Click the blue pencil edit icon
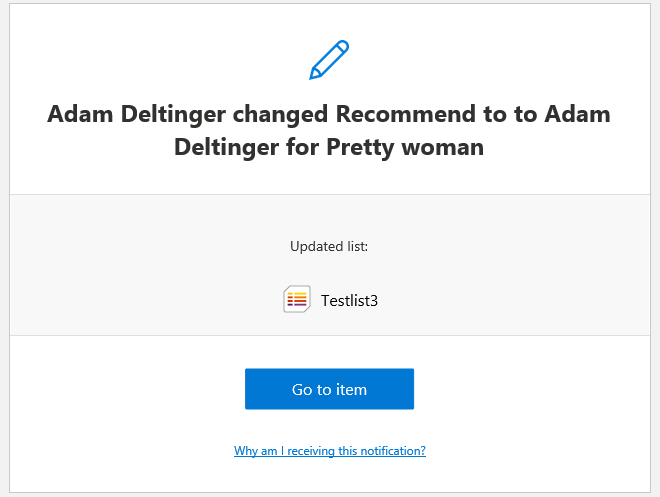Image resolution: width=660 pixels, height=497 pixels. [x=329, y=60]
